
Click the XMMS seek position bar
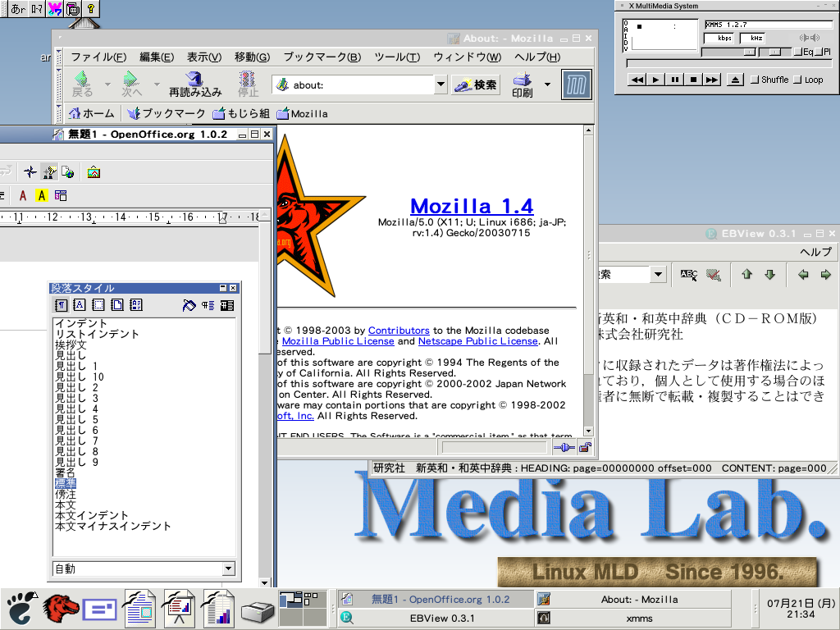[x=729, y=63]
